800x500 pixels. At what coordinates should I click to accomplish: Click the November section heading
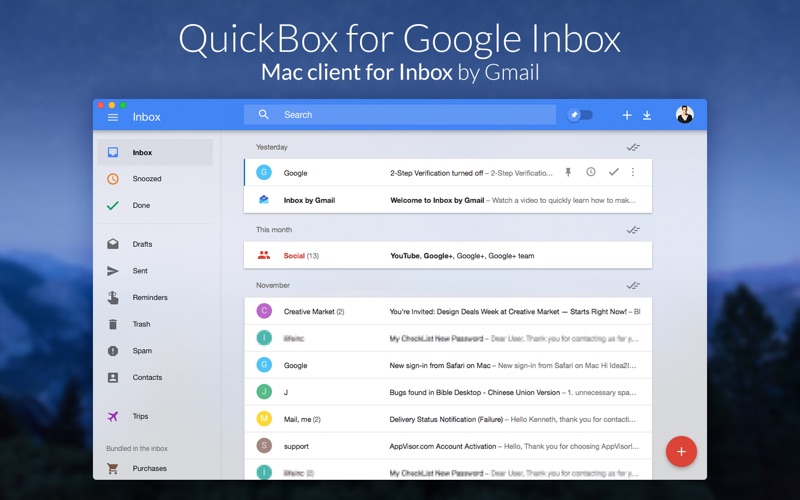pos(273,285)
